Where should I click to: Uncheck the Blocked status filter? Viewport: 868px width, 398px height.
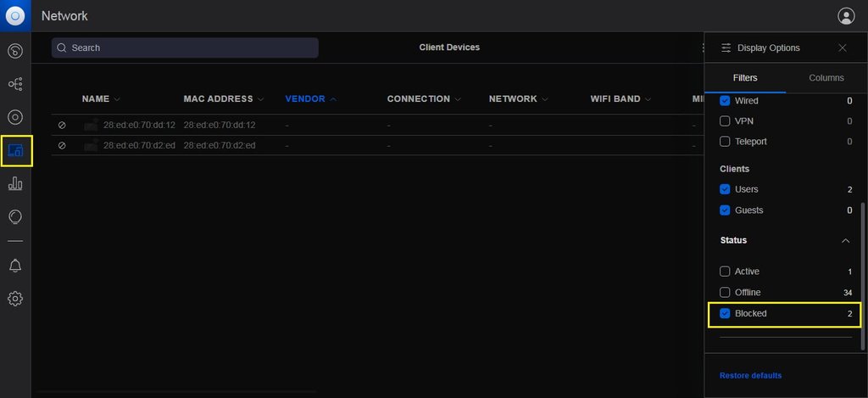pos(725,314)
